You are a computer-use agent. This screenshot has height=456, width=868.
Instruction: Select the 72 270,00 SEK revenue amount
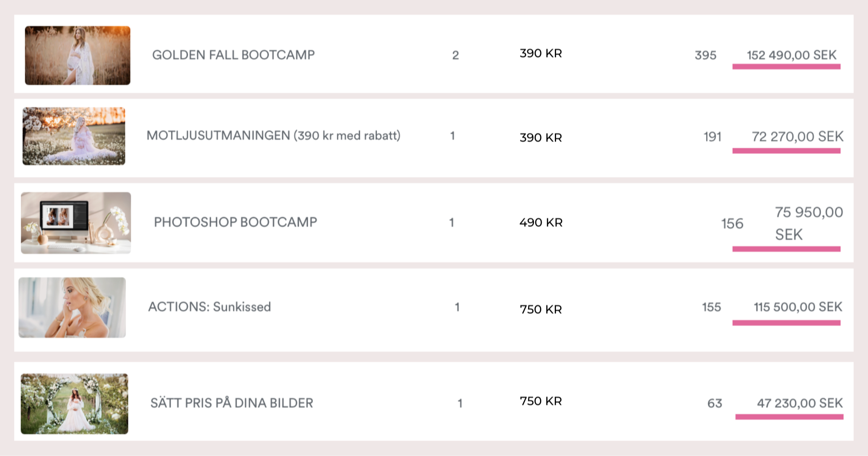point(797,137)
